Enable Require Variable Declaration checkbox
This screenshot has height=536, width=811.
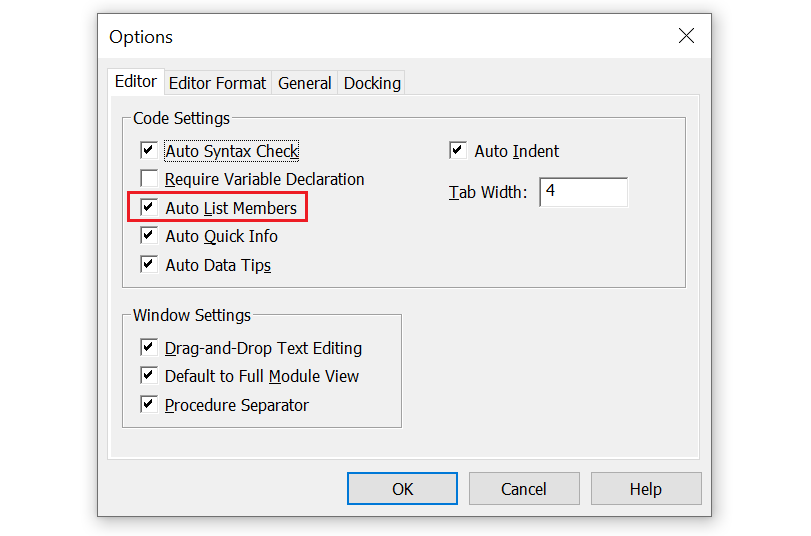pos(149,178)
